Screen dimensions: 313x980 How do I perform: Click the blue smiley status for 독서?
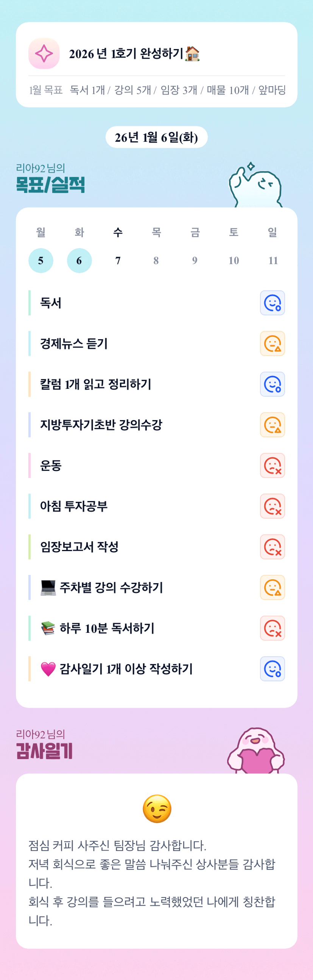[272, 303]
